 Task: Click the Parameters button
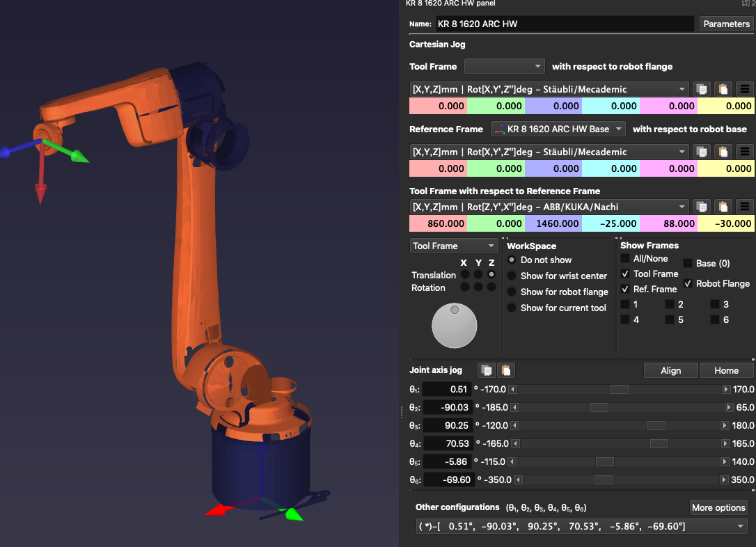point(726,24)
